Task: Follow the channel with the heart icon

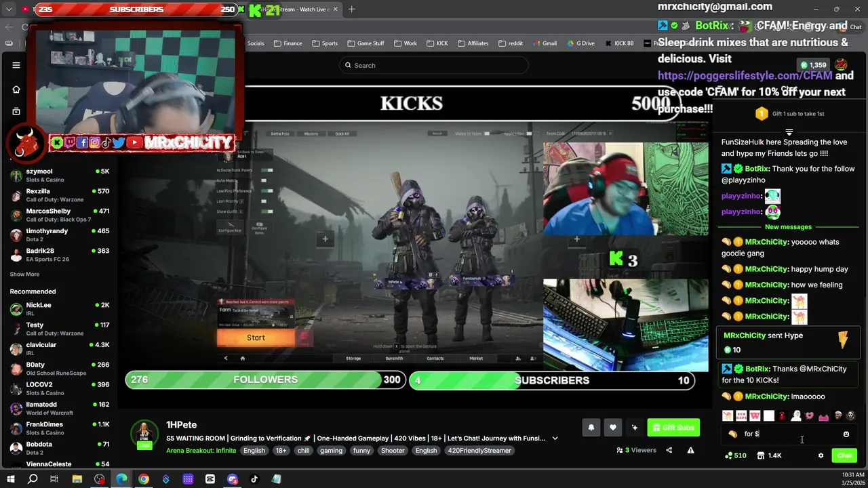Action: 612,428
